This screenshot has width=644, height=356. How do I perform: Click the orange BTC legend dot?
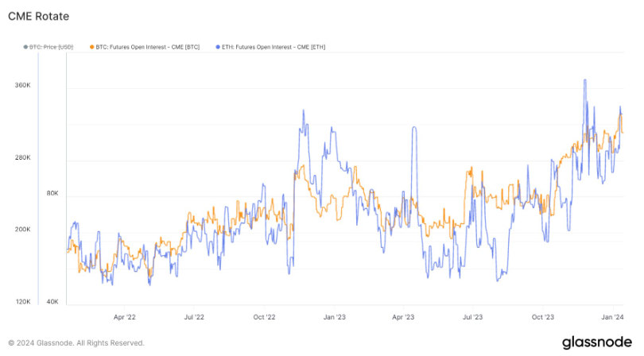(x=93, y=47)
